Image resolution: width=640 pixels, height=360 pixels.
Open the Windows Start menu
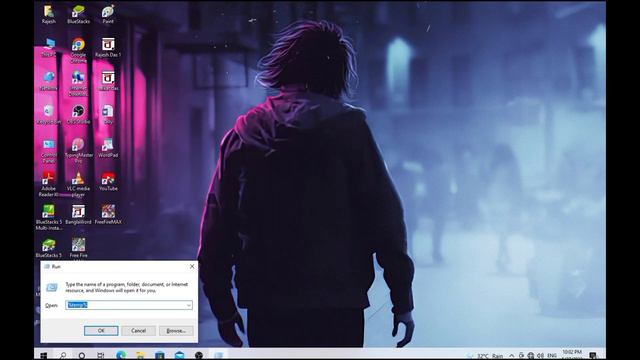pos(43,356)
